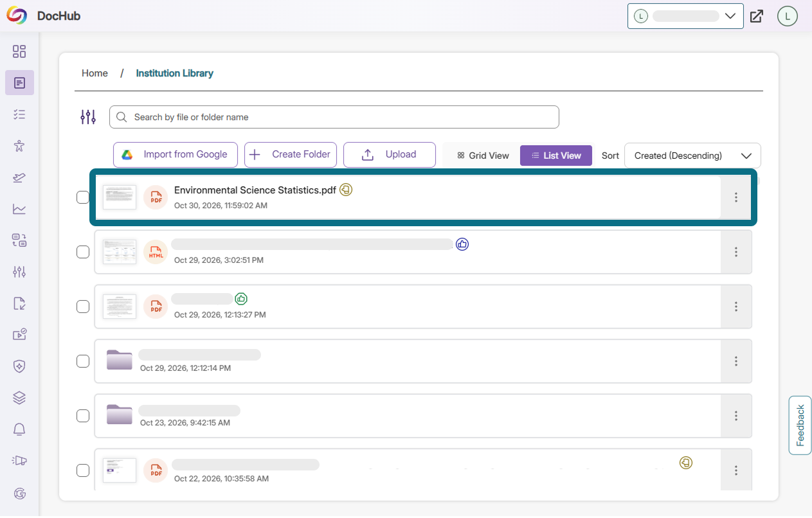
Task: Open the three-dot menu for the Oct 29, 3:02:51 PM file
Action: [x=736, y=252]
